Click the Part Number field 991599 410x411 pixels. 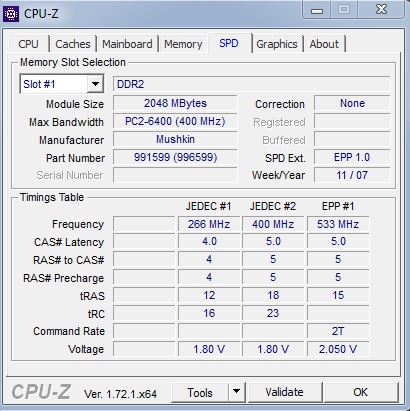[x=175, y=157]
